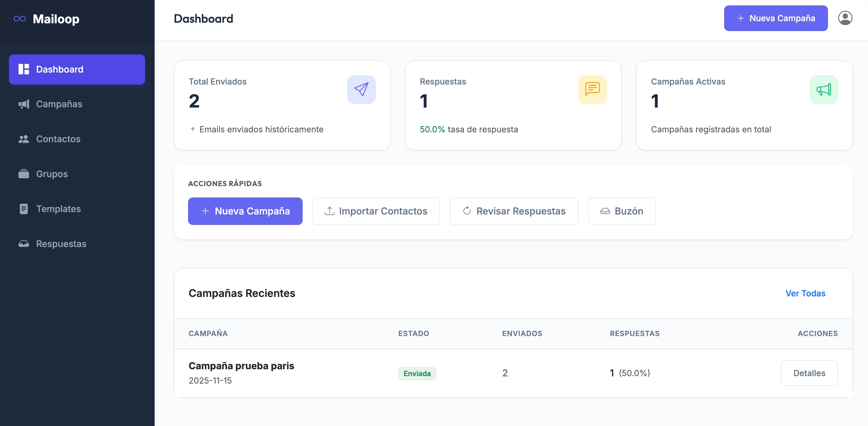
Task: Open the Buzón quick action
Action: [x=621, y=211]
